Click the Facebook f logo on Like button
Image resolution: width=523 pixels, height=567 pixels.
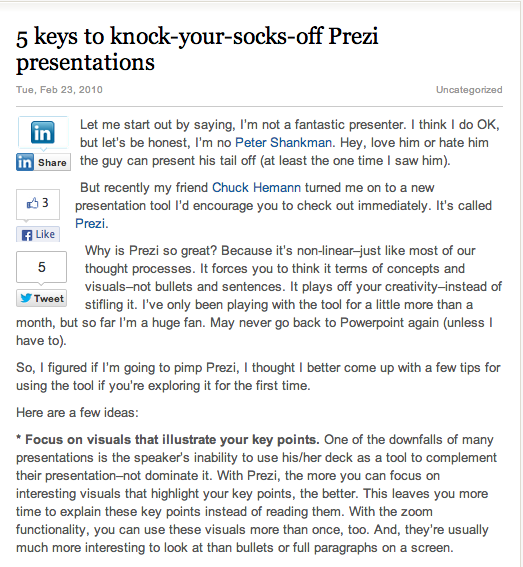point(27,235)
